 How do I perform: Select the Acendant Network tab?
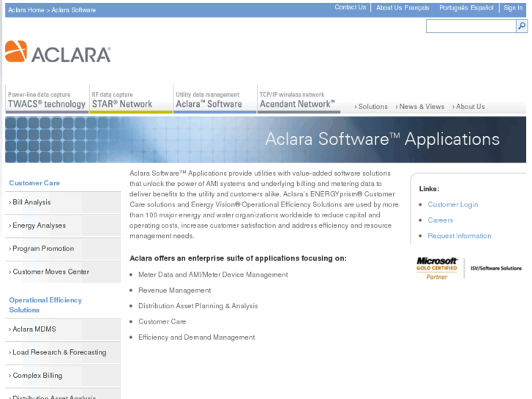[x=299, y=100]
